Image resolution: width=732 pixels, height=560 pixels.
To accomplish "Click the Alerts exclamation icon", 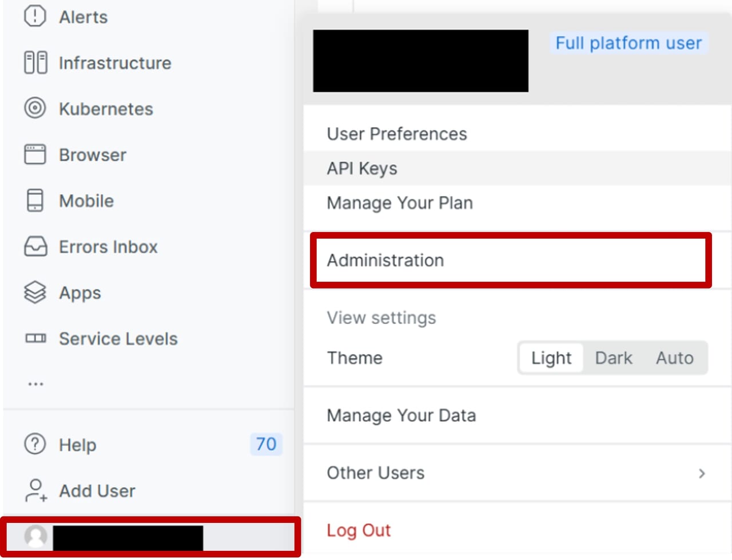I will tap(35, 16).
